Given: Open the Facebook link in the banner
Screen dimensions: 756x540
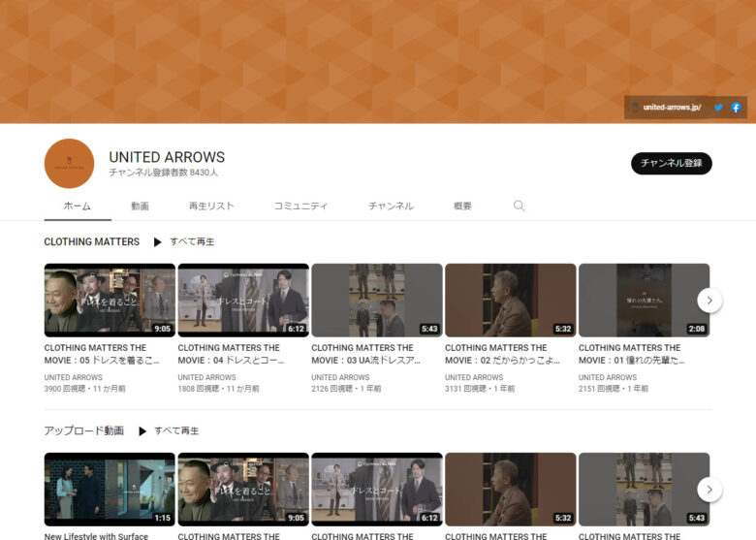Looking at the screenshot, I should tap(736, 108).
